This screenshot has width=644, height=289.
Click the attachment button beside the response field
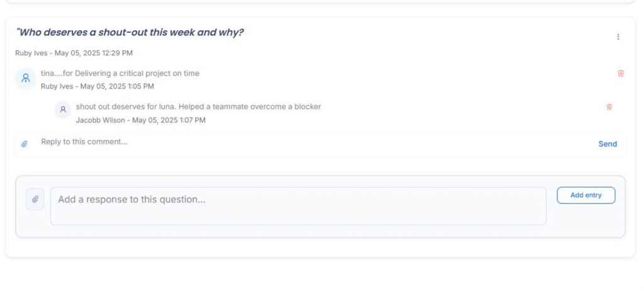tap(35, 199)
